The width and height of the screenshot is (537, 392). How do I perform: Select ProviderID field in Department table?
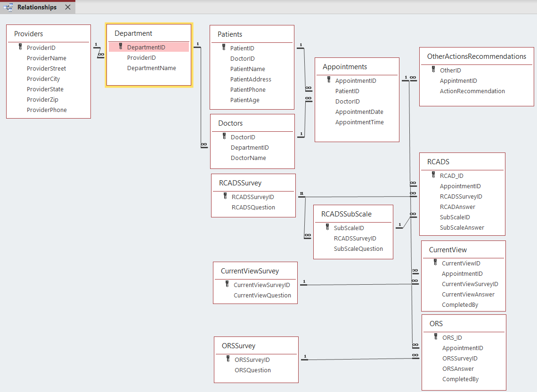141,58
